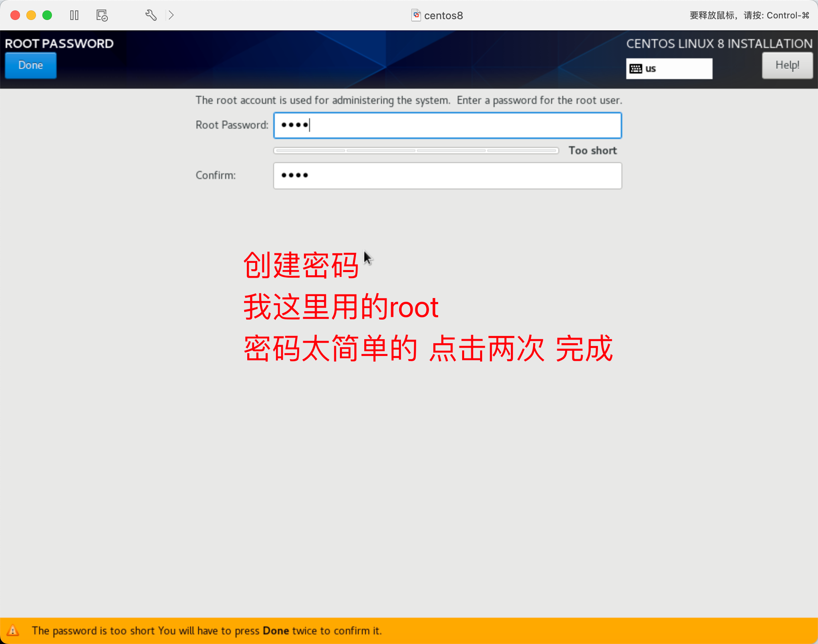Click the password strength bar

(416, 151)
